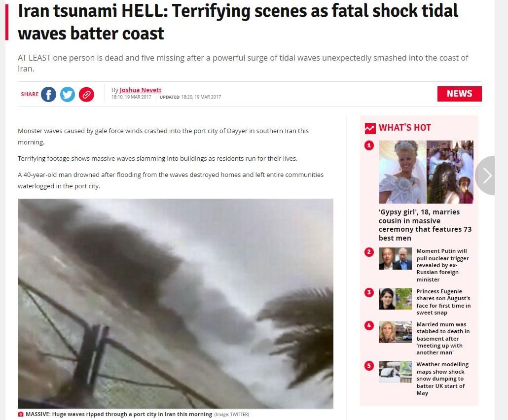Open married mum stabbed story
This screenshot has width=508, height=420.
click(x=443, y=338)
